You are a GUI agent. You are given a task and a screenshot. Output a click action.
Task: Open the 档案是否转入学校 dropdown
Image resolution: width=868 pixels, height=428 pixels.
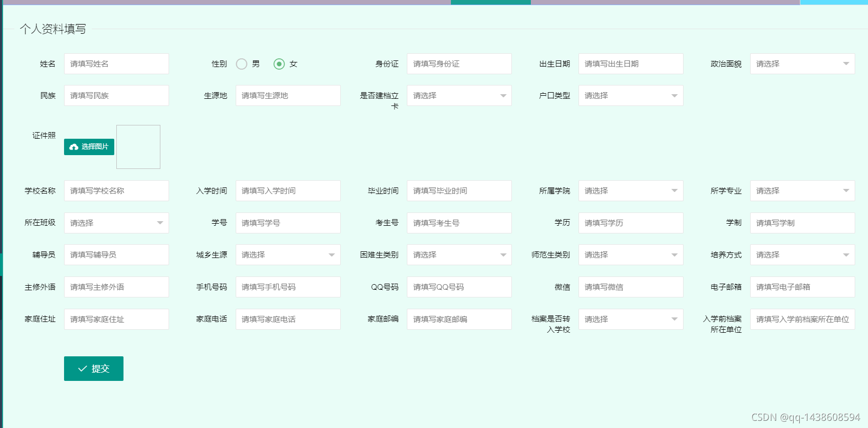pyautogui.click(x=631, y=319)
